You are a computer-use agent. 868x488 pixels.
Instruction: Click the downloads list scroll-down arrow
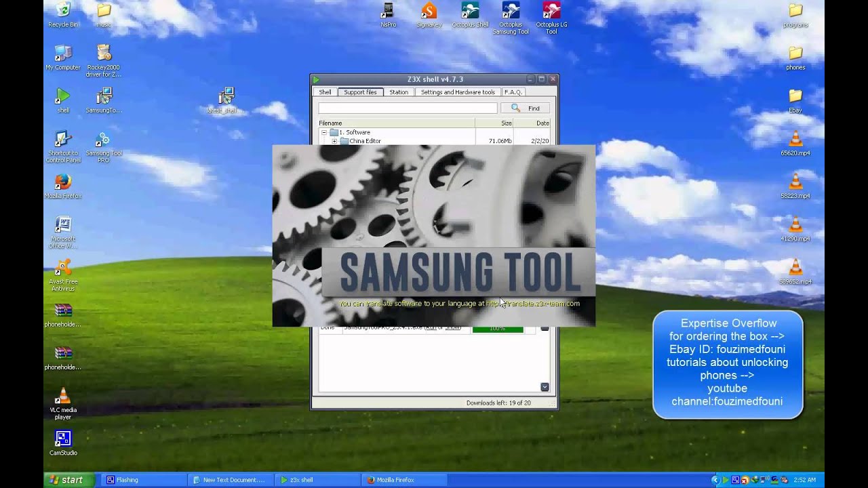pos(545,387)
